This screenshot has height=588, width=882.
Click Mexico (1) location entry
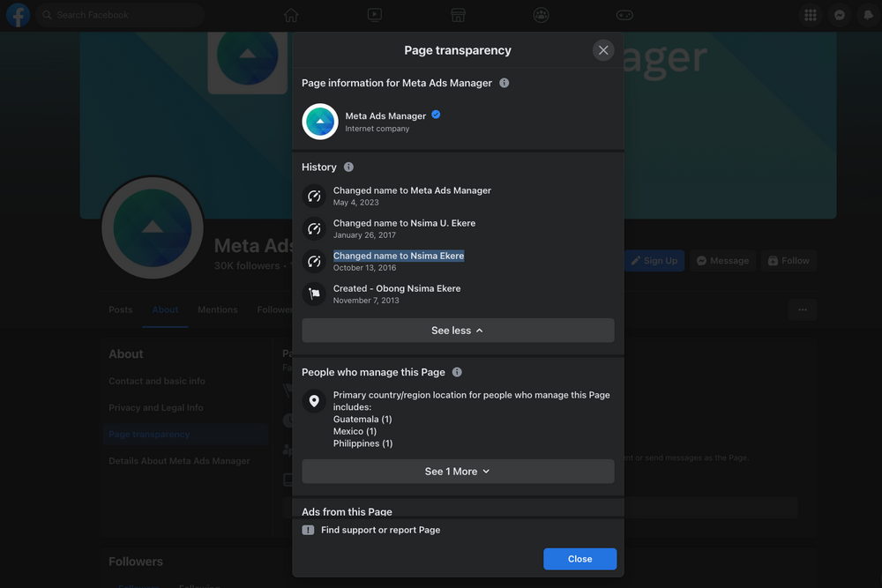[x=355, y=431]
